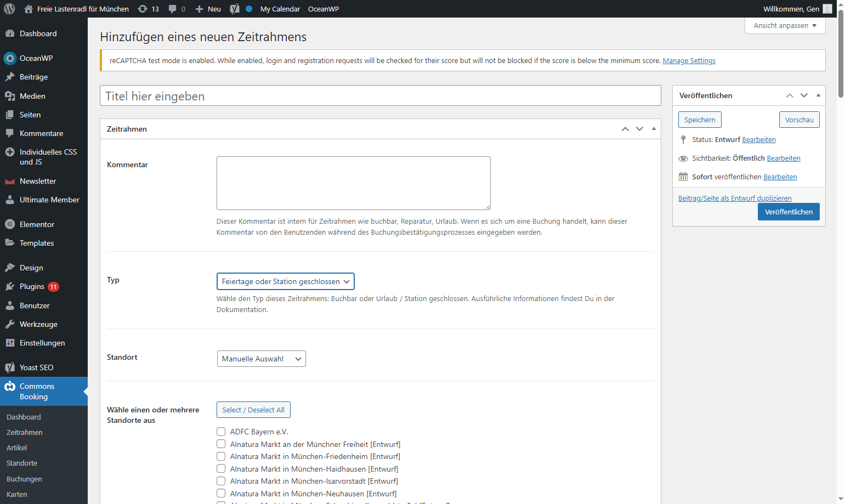The height and width of the screenshot is (504, 845).
Task: Click the Speichern button
Action: tap(700, 120)
